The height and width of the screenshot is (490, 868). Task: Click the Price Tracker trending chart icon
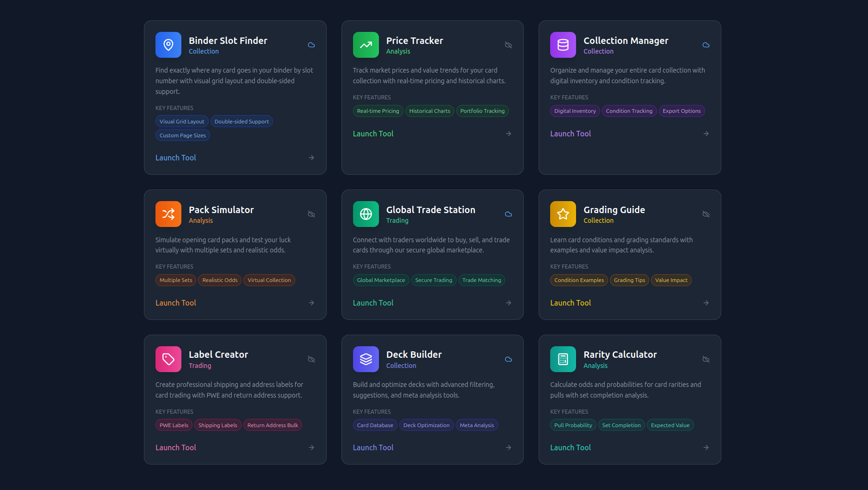(366, 45)
